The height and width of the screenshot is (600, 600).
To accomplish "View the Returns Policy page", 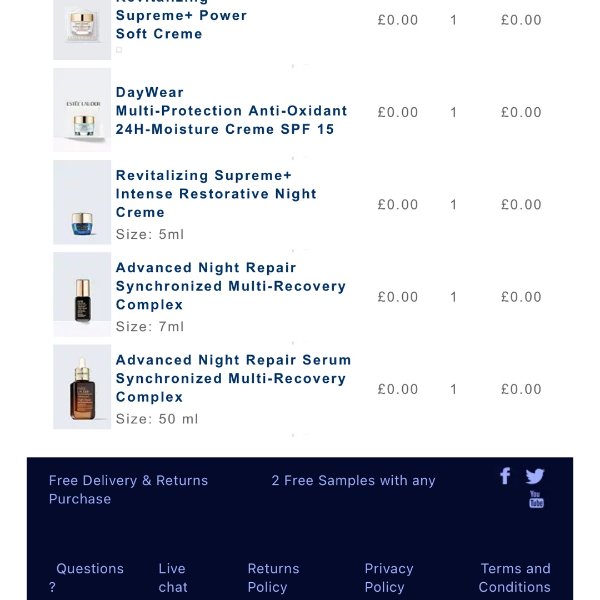I will click(273, 577).
